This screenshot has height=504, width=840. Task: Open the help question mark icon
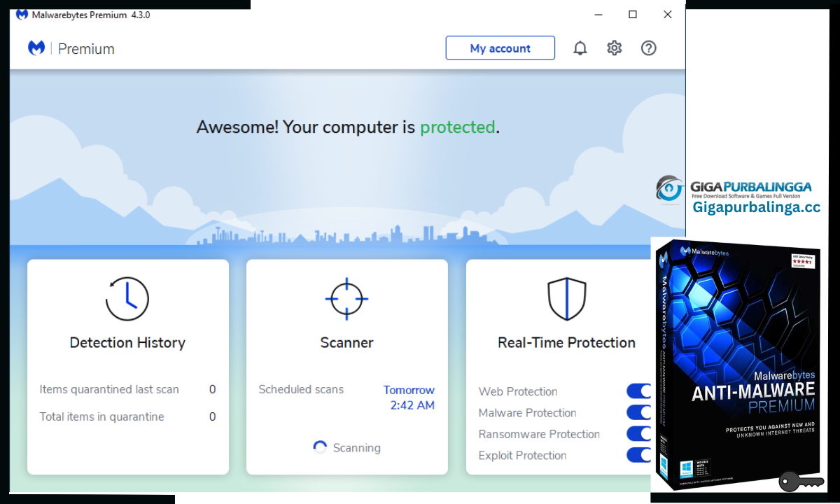[x=649, y=48]
